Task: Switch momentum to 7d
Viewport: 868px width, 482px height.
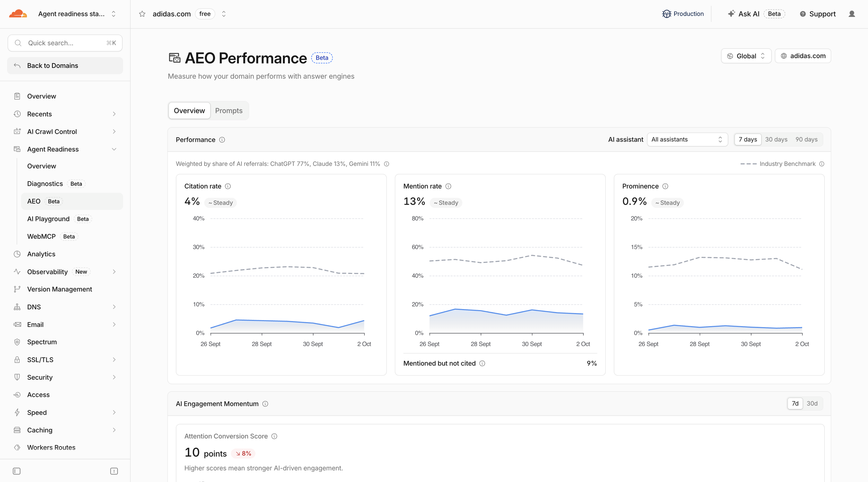Action: click(795, 403)
